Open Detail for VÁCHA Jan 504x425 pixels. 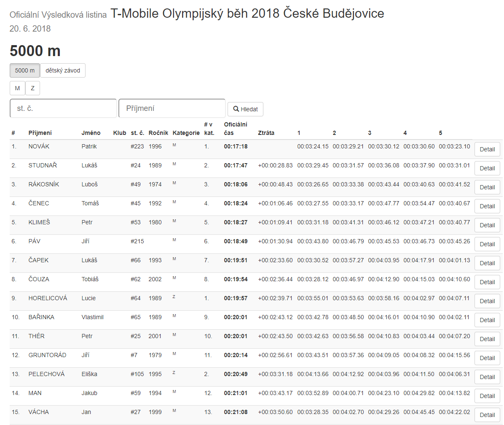(487, 415)
